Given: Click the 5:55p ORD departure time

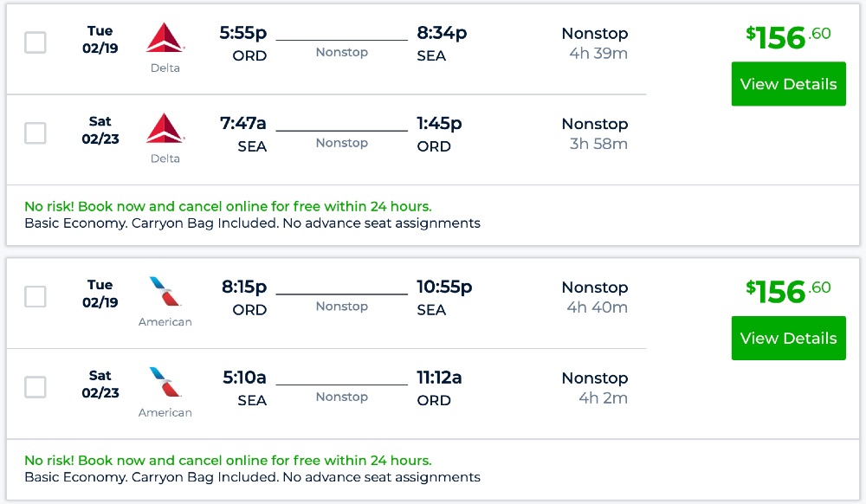Looking at the screenshot, I should tap(243, 33).
